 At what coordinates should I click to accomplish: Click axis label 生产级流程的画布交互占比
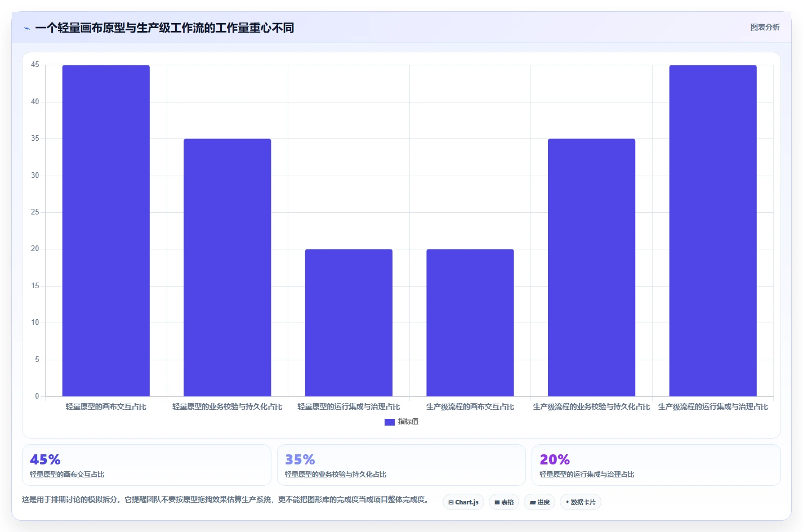[x=470, y=406]
